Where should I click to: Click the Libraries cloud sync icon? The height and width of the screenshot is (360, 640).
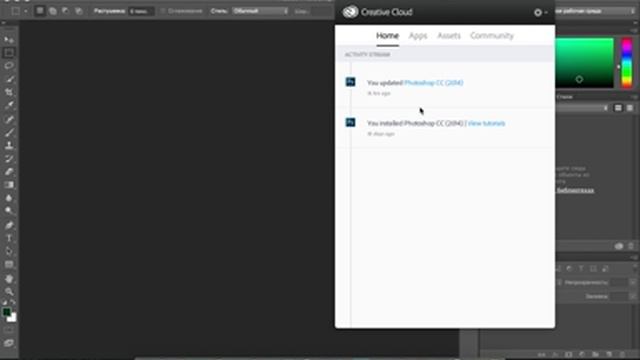pos(619,246)
